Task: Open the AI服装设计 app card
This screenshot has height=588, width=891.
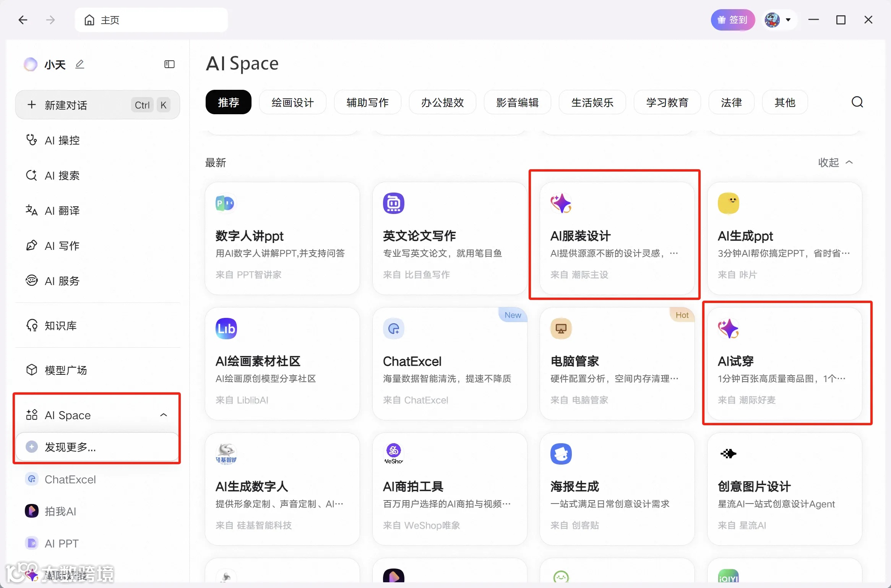Action: pyautogui.click(x=617, y=238)
